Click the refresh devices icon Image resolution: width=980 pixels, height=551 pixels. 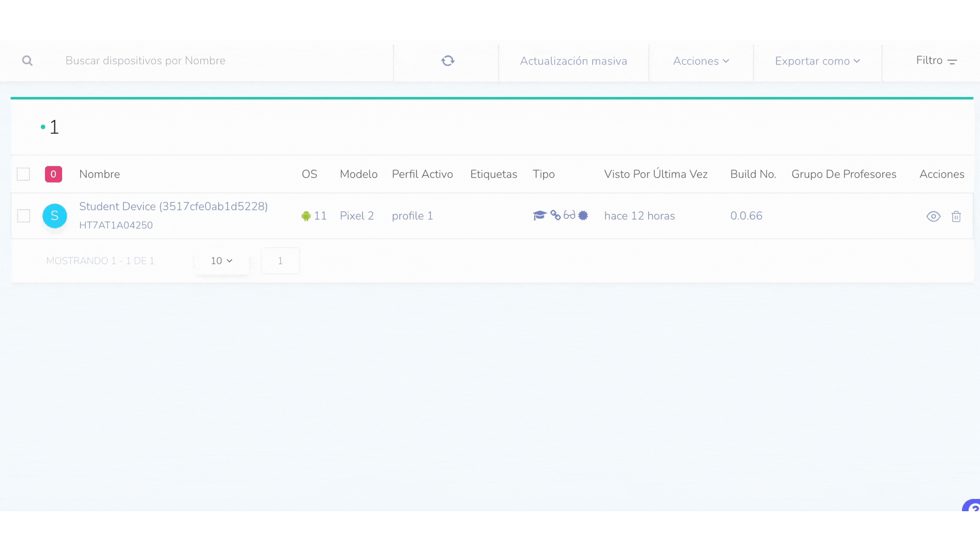(448, 61)
